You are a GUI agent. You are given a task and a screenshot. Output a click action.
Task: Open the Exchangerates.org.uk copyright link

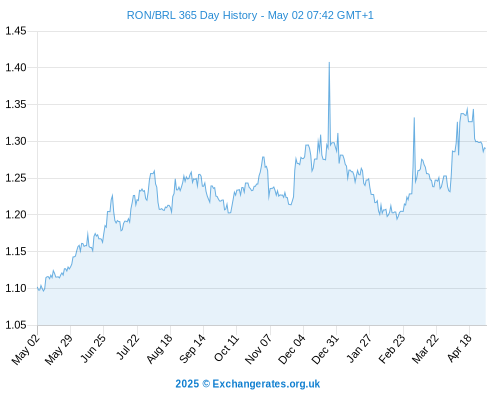coord(248,384)
